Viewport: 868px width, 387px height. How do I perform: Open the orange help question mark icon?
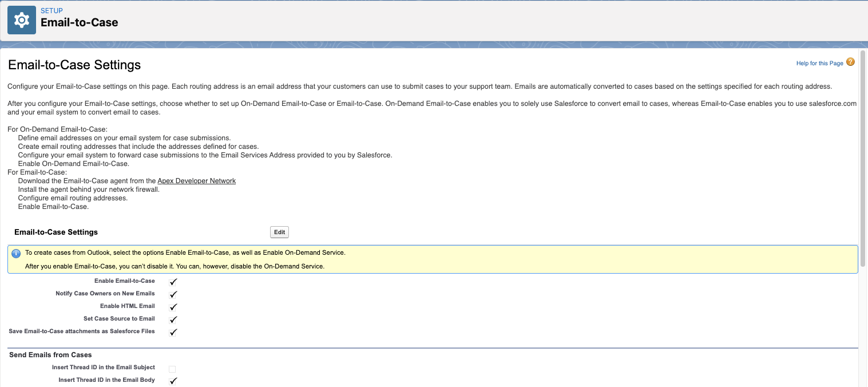[x=850, y=62]
